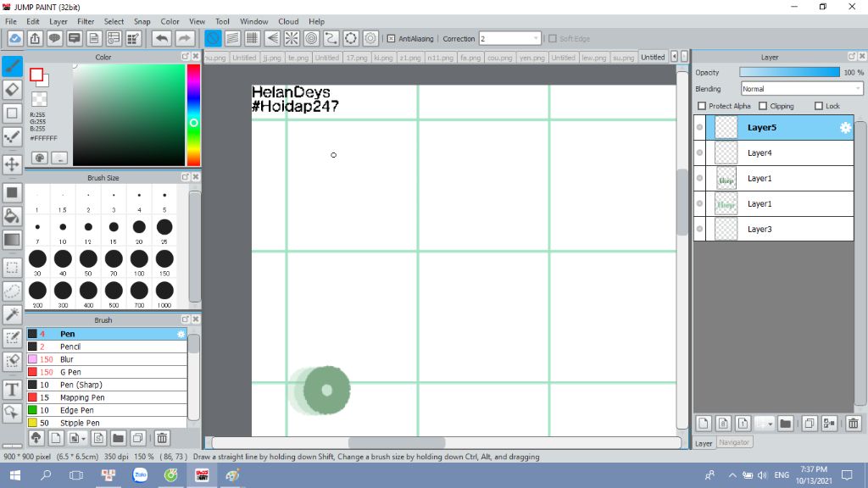Image resolution: width=868 pixels, height=488 pixels.
Task: Enable crisscross grid snap
Action: (253, 39)
